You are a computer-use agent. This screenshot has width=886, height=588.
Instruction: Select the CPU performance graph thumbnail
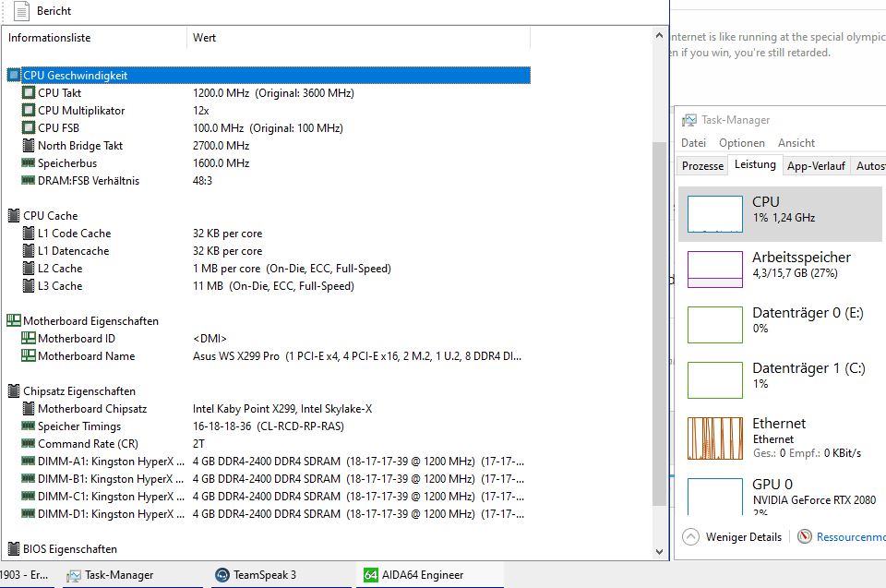point(714,214)
